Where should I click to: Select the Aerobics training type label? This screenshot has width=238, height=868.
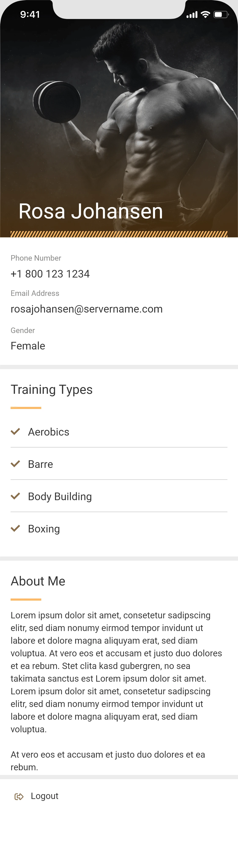49,432
